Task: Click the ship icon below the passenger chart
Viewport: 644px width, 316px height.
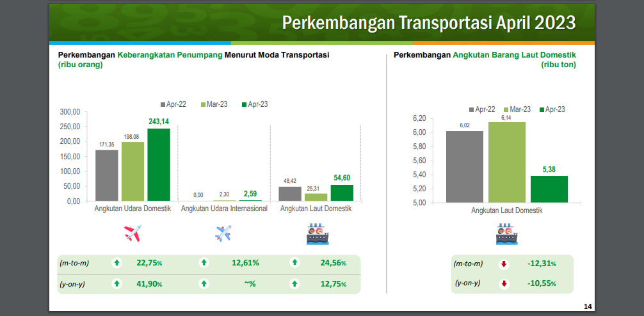Action: pos(318,234)
